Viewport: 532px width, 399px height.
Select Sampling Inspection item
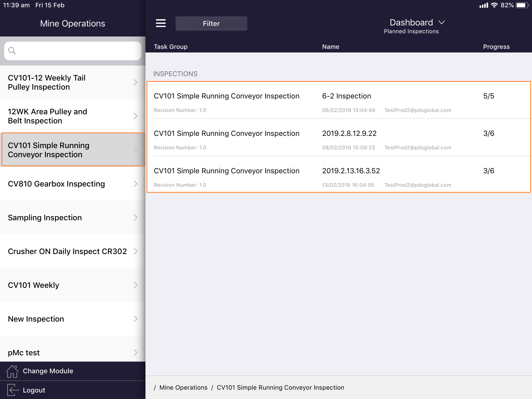[73, 217]
